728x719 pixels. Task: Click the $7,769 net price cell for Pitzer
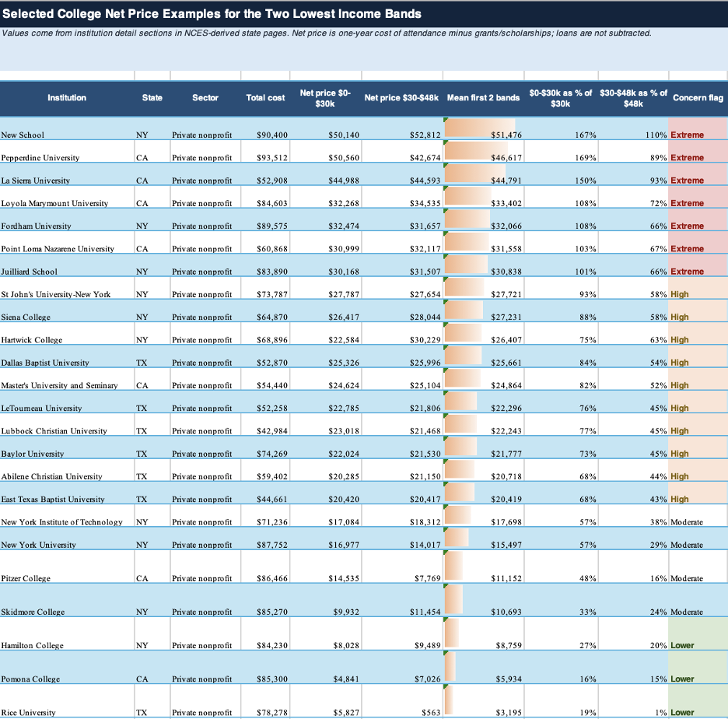tap(402, 566)
